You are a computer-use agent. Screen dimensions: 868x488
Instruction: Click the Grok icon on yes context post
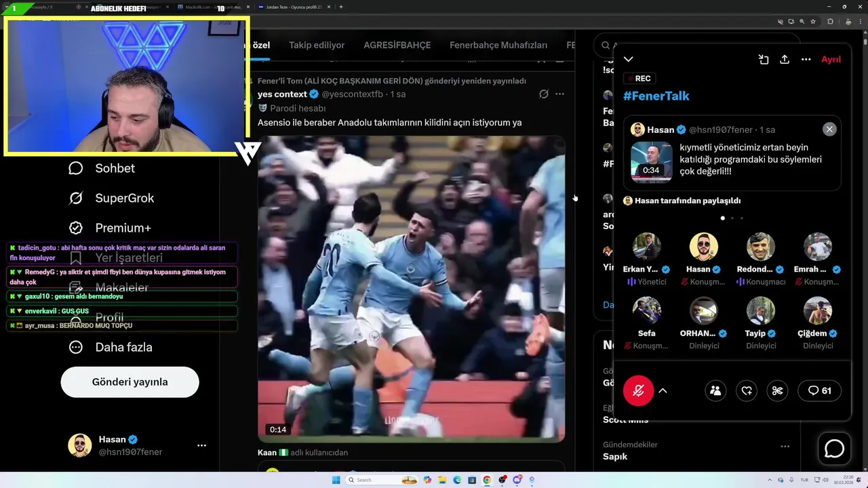click(543, 94)
